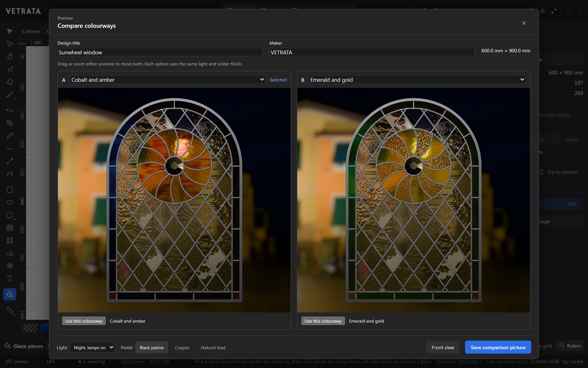Click the Selected label beside colourway A

[278, 80]
